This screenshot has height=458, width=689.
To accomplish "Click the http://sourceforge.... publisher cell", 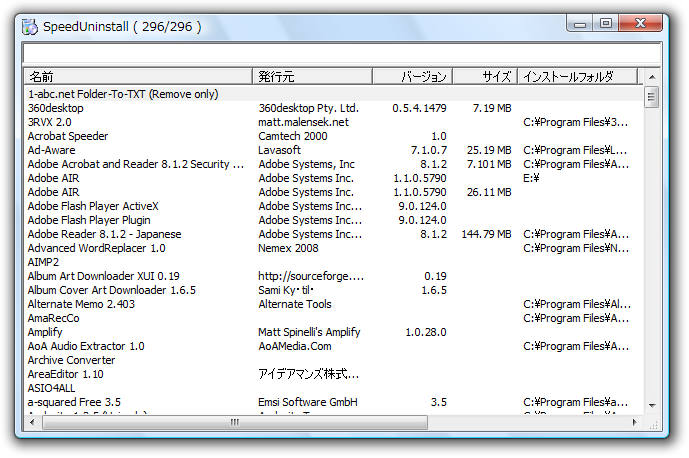I will point(311,276).
